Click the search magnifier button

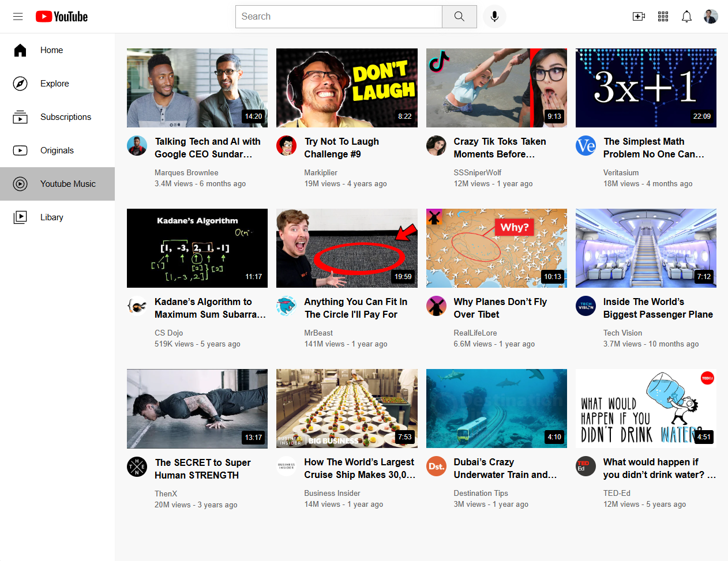point(459,17)
